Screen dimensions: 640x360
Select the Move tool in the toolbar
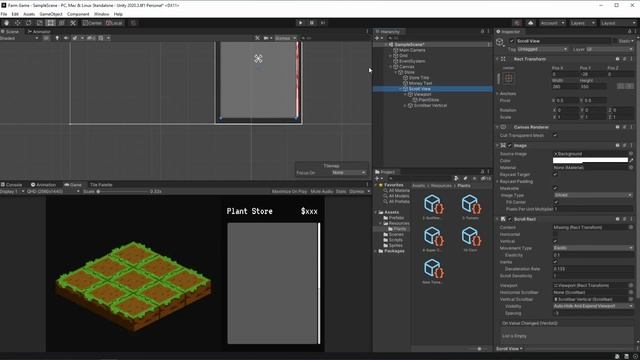[18, 23]
